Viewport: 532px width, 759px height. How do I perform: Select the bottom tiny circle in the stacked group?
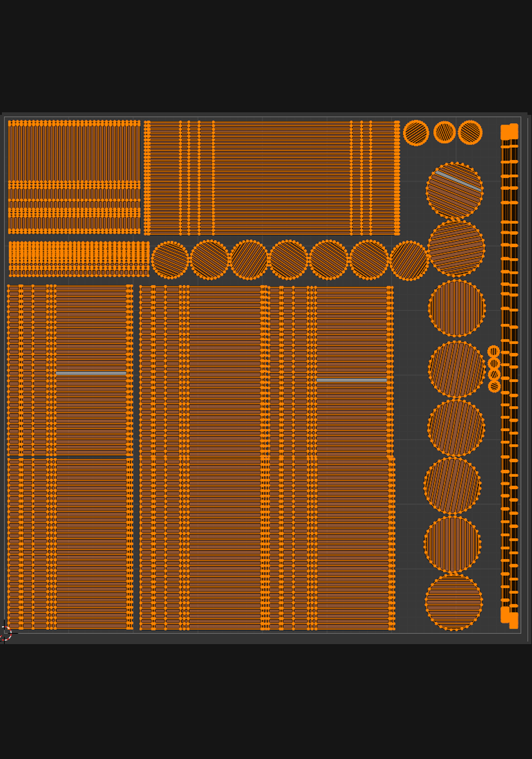point(495,387)
